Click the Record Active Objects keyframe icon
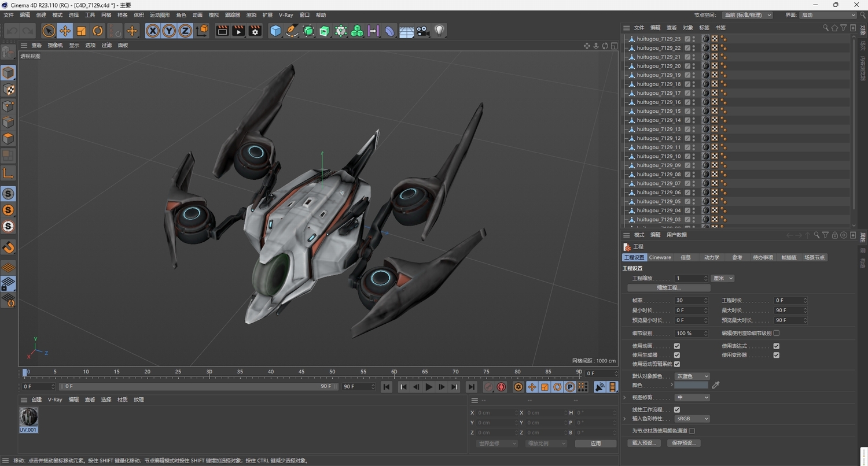 (x=488, y=387)
